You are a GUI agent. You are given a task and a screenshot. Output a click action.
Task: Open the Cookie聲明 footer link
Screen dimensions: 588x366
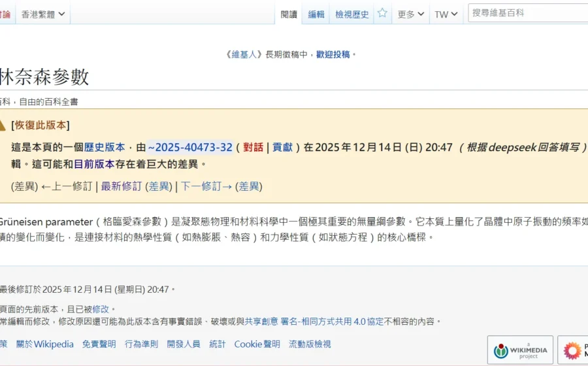257,344
